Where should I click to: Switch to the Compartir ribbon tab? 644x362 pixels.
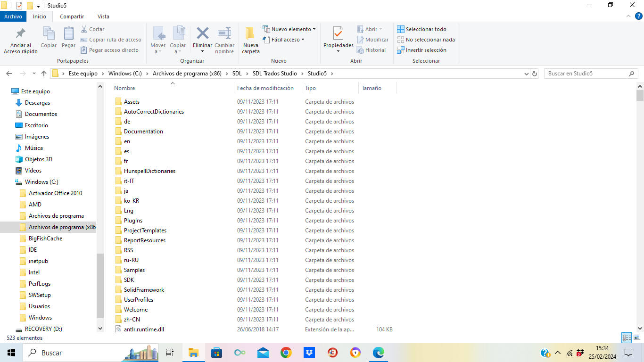(x=72, y=16)
